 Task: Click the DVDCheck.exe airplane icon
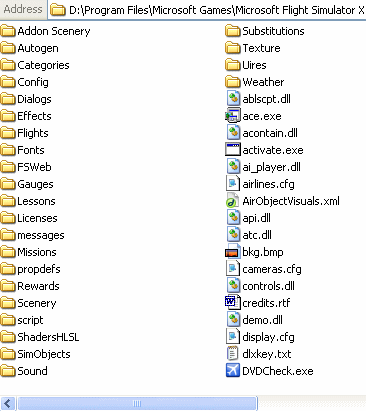pos(233,371)
